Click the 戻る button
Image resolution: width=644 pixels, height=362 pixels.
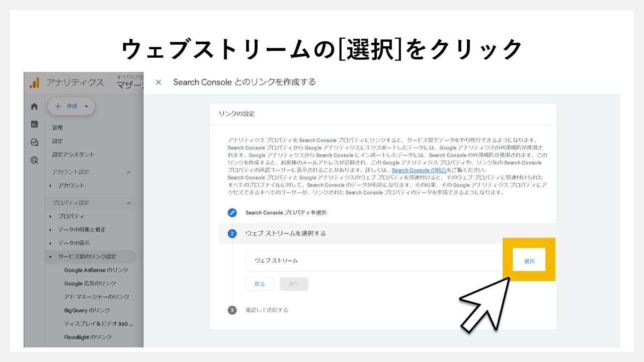(259, 284)
